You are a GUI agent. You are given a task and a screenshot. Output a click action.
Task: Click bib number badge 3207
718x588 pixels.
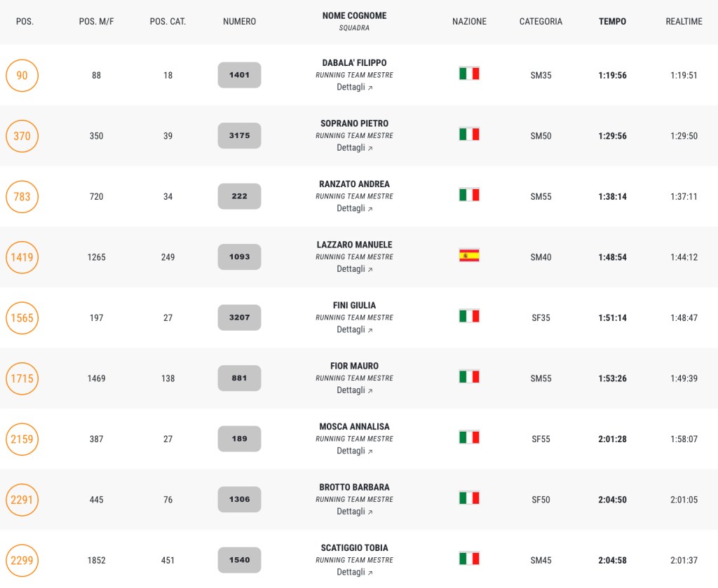239,317
